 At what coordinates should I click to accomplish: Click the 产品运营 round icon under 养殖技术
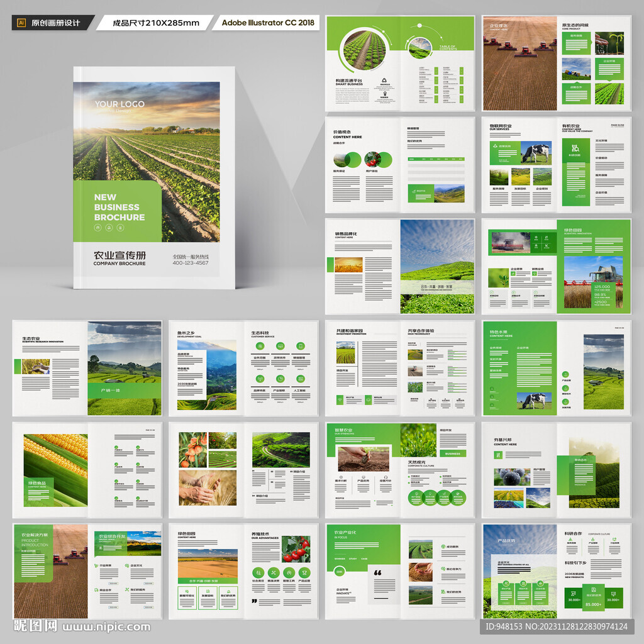point(305,572)
